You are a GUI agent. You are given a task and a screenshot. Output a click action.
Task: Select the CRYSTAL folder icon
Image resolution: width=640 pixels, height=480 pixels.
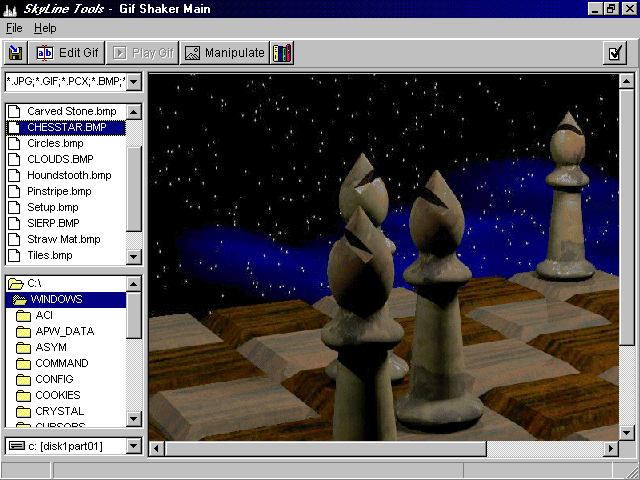click(24, 411)
